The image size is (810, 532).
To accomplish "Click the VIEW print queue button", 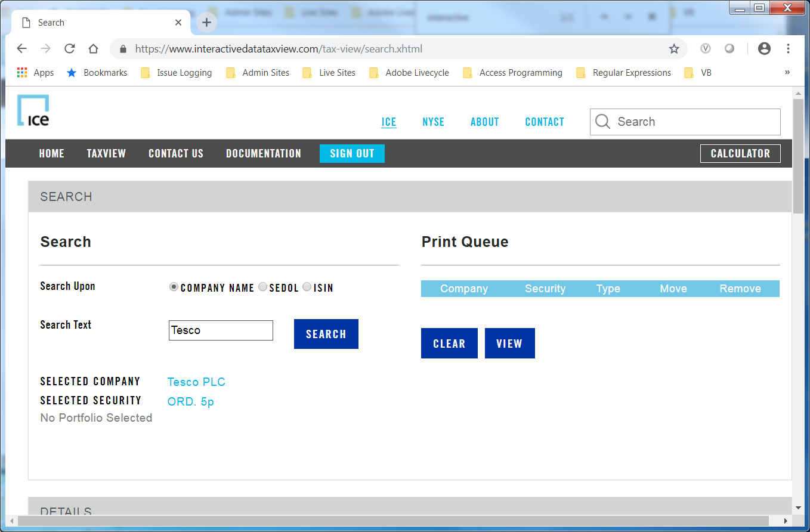I will pos(510,344).
